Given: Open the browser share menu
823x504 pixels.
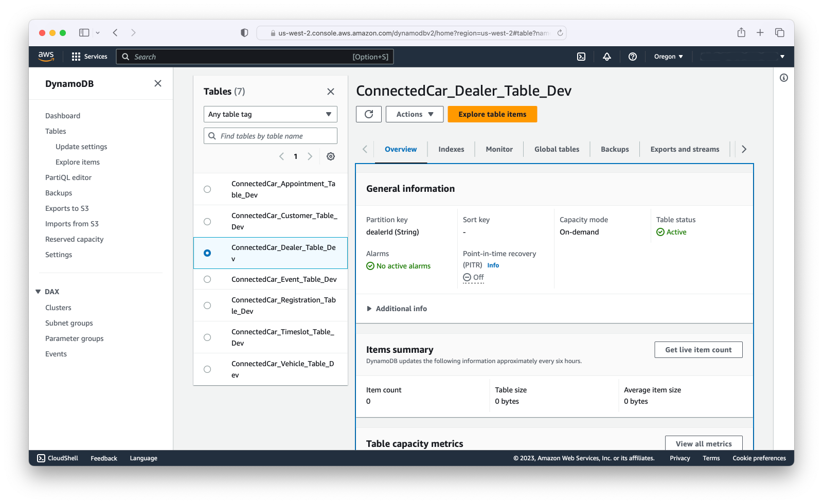Looking at the screenshot, I should tap(741, 32).
